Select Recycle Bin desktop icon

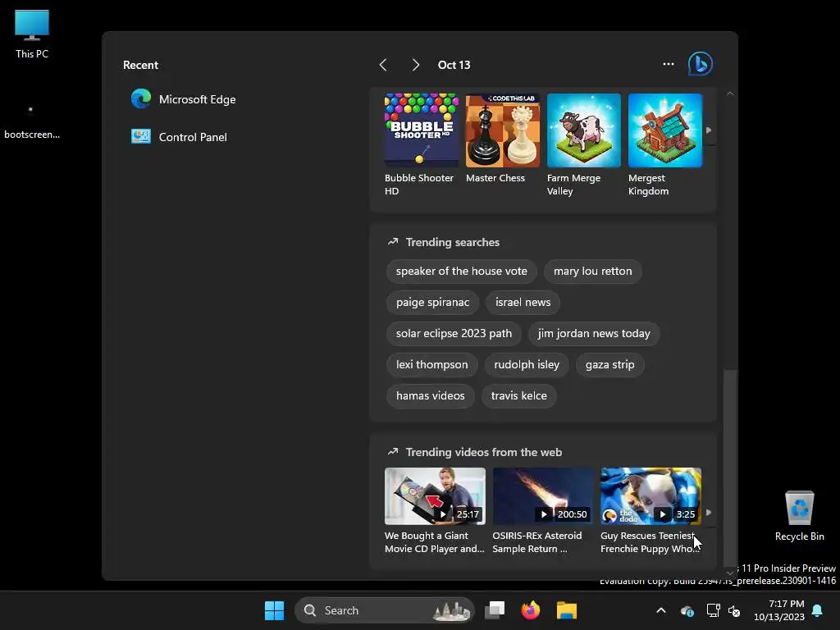tap(799, 515)
